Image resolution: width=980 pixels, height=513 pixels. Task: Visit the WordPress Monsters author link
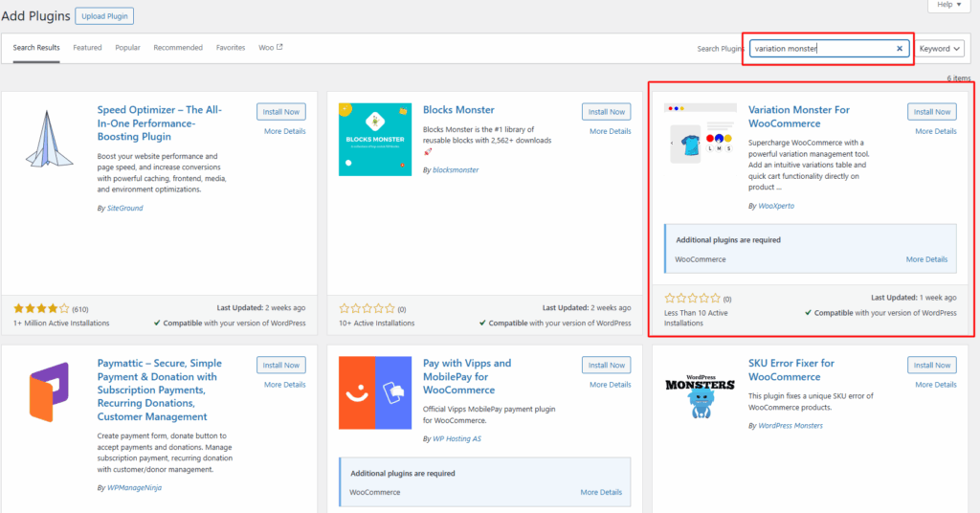pos(791,426)
